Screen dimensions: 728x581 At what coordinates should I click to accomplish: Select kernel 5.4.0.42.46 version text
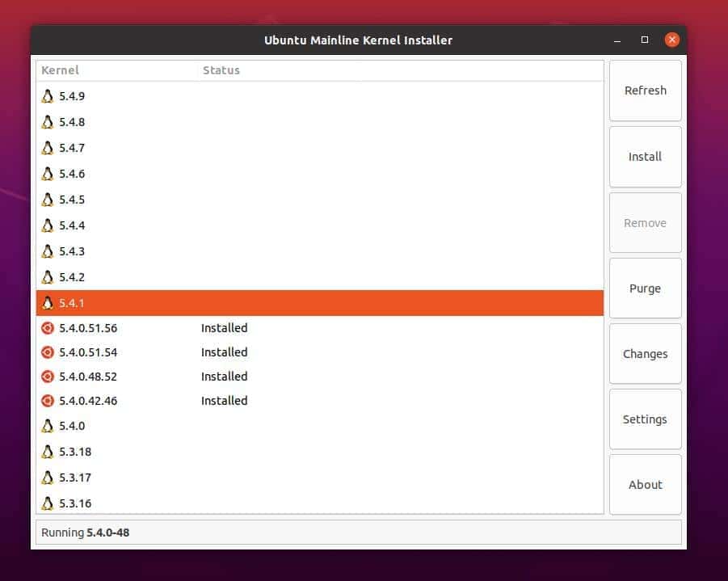click(88, 401)
